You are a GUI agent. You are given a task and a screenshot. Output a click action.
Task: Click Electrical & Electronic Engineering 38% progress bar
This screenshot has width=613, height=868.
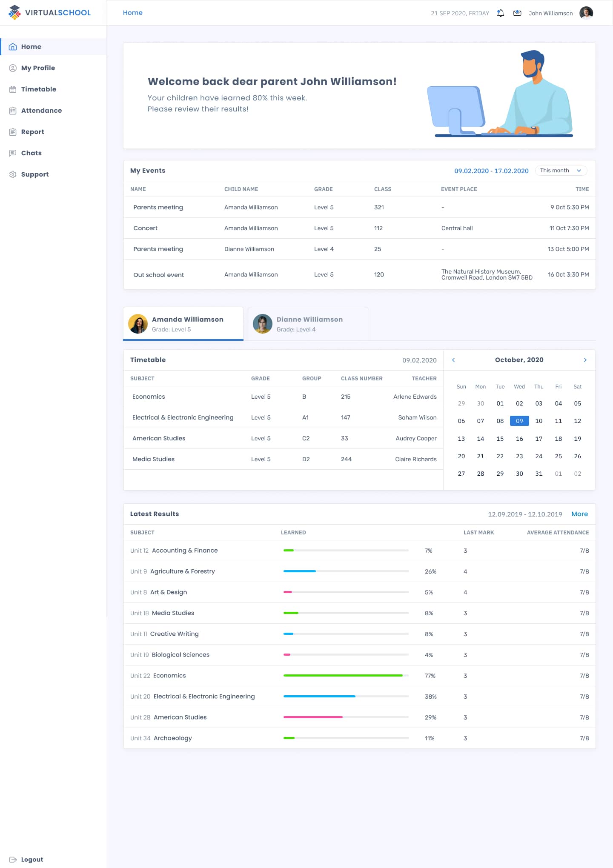coord(346,696)
